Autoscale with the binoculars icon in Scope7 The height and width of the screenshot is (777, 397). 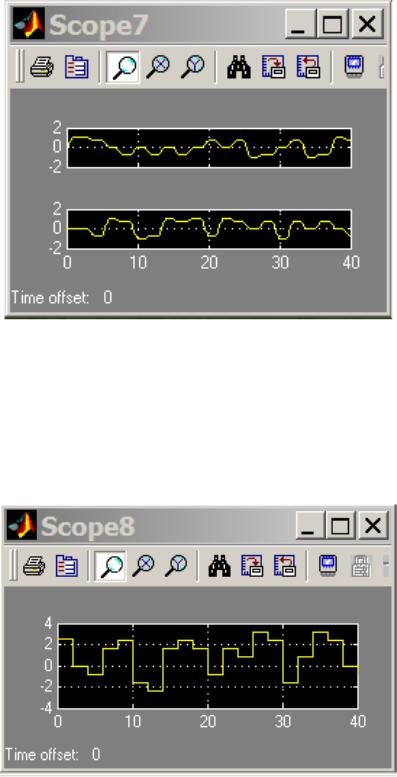[239, 67]
